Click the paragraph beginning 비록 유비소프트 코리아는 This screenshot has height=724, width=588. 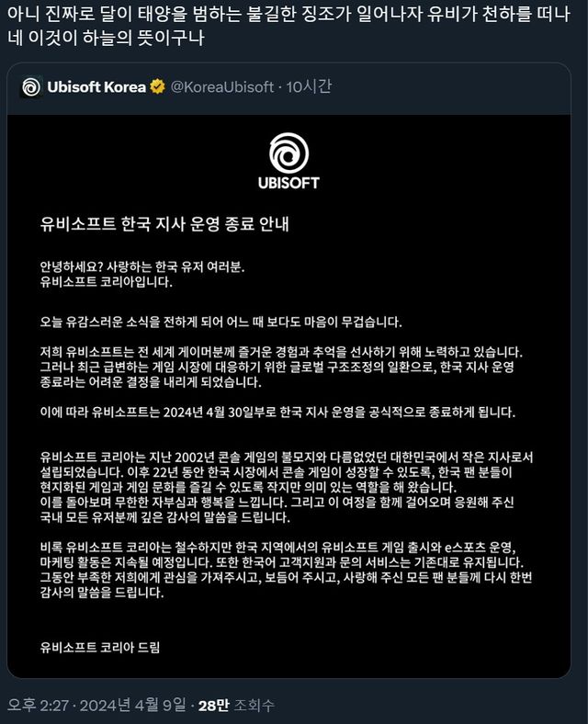click(x=286, y=570)
